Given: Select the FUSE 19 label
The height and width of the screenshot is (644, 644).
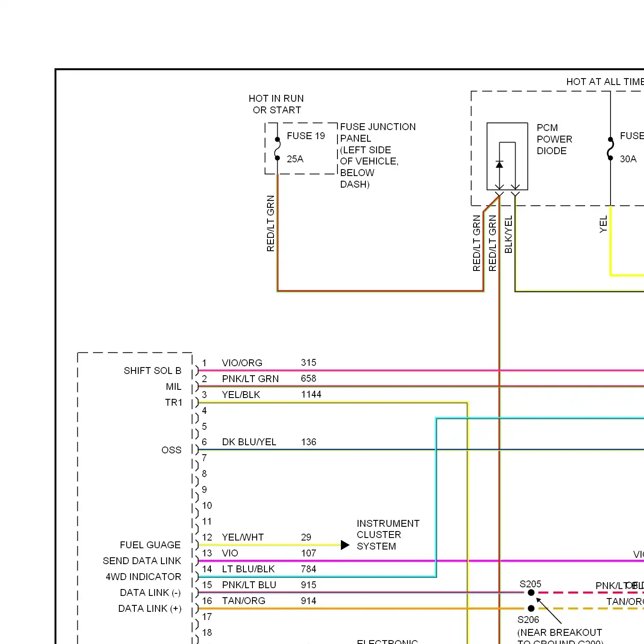Looking at the screenshot, I should click(x=306, y=136).
